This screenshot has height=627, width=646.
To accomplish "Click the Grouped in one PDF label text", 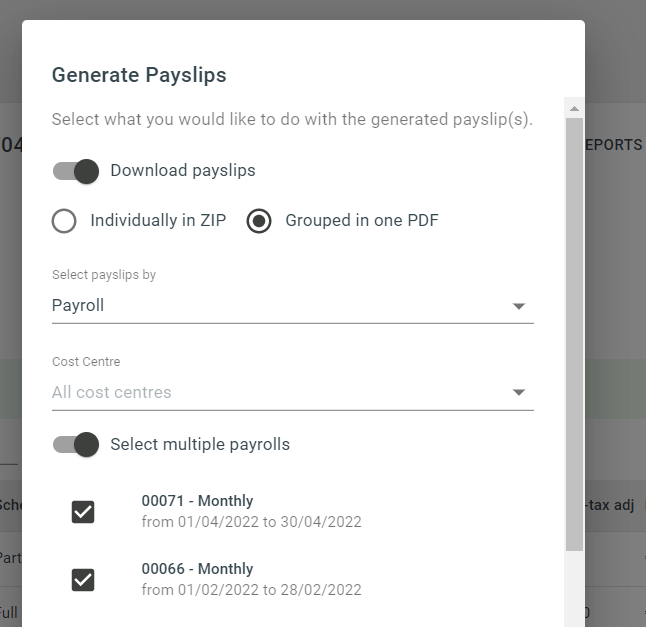I will point(362,220).
